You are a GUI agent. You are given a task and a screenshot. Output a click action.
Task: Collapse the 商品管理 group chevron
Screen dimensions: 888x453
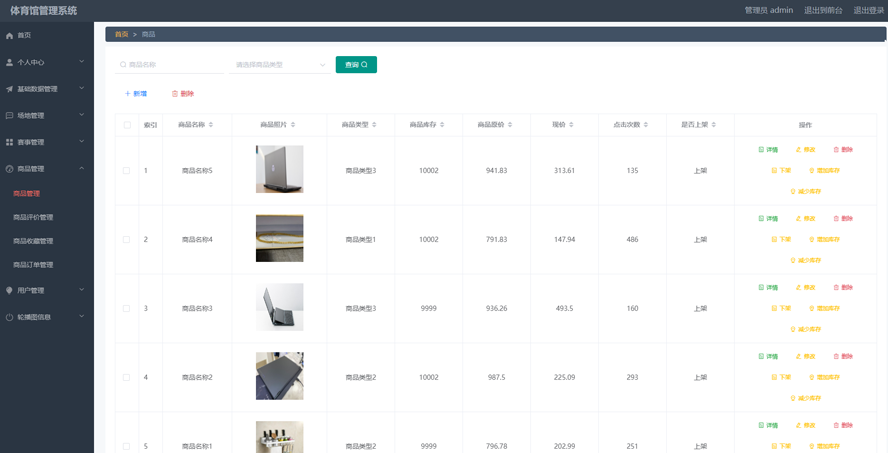pos(82,168)
